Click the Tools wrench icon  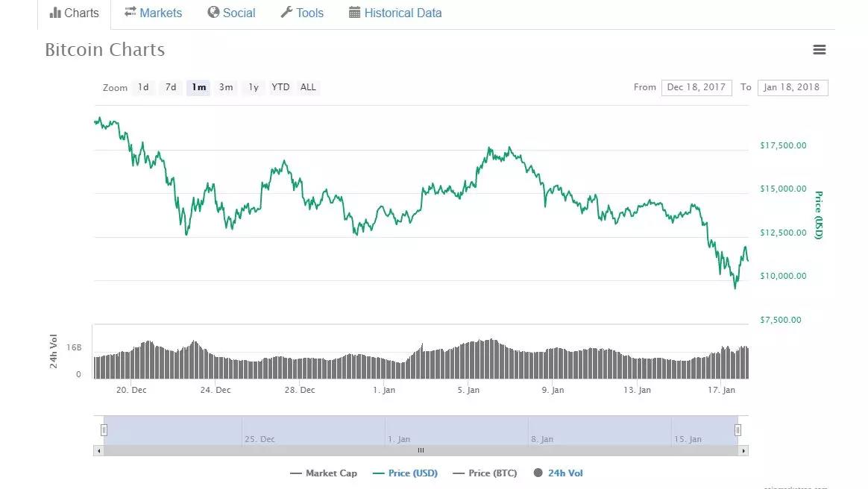click(x=286, y=13)
